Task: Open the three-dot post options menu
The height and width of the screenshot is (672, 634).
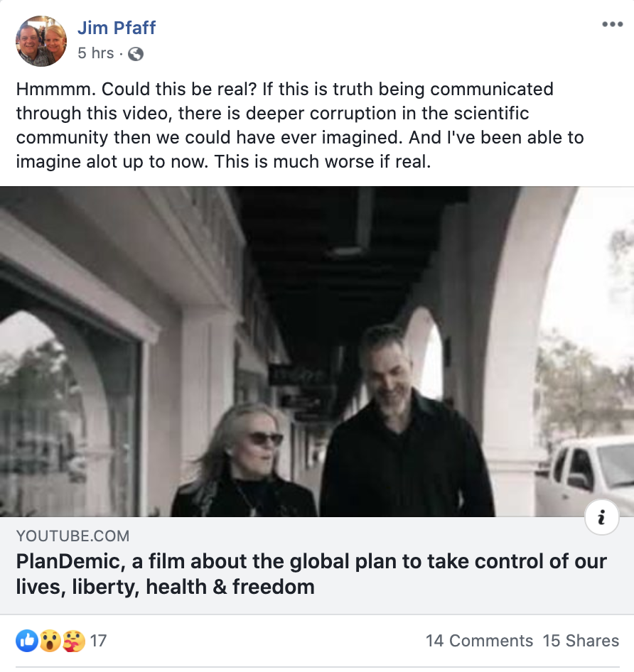Action: coord(612,24)
